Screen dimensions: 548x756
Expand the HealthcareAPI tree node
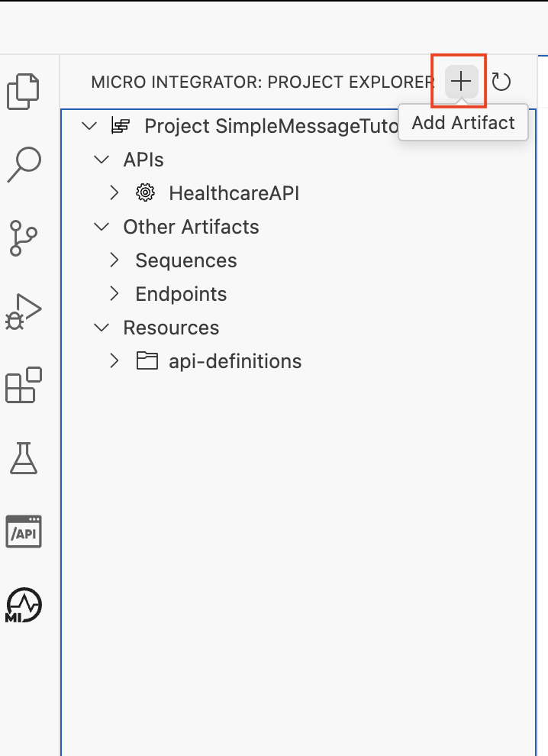[113, 192]
